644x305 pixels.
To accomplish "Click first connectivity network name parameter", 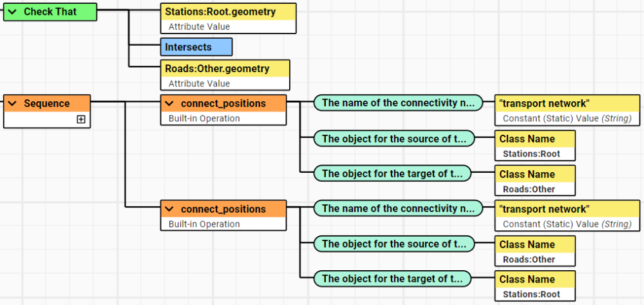I will tap(398, 103).
